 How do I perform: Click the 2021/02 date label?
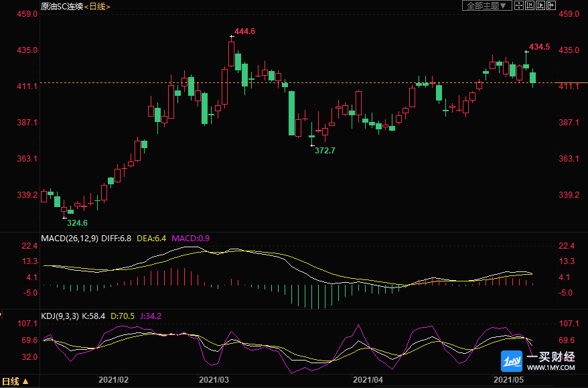113,380
